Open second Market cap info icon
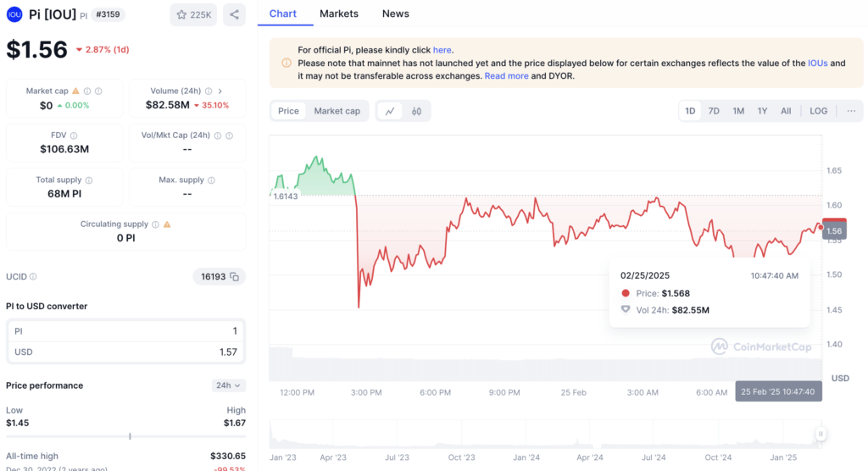This screenshot has height=471, width=868. pyautogui.click(x=98, y=91)
